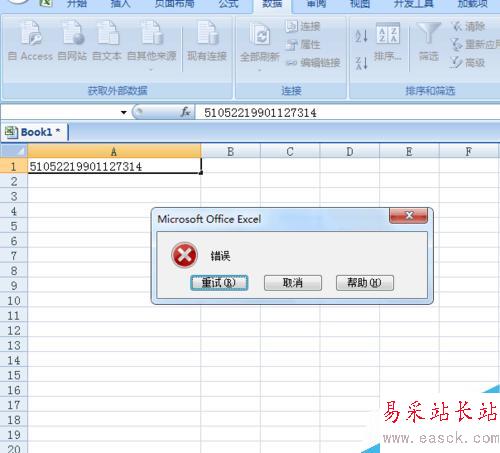This screenshot has height=453, width=500.
Task: Select column B header
Action: (x=230, y=152)
